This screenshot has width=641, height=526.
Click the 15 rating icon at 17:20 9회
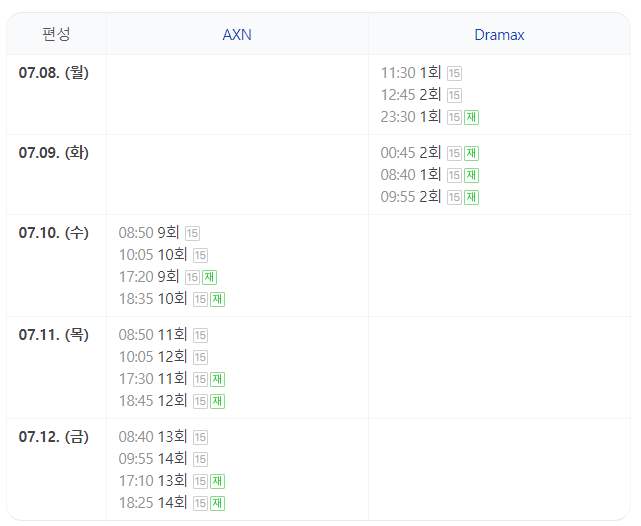tap(192, 278)
